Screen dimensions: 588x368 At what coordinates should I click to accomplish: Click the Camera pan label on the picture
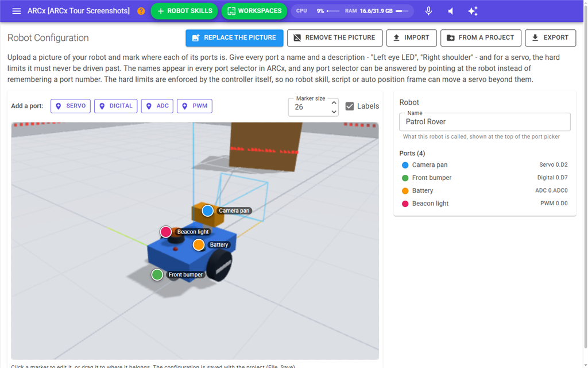(234, 210)
